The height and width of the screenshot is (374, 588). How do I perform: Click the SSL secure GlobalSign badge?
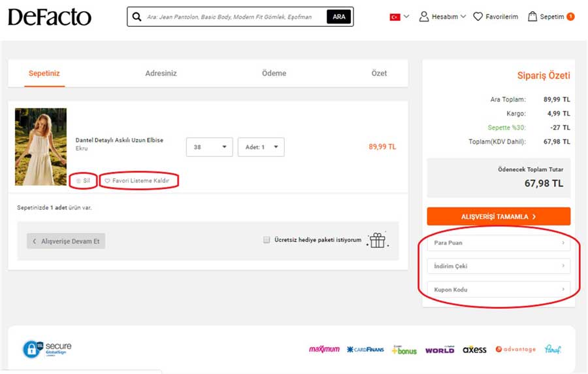47,349
